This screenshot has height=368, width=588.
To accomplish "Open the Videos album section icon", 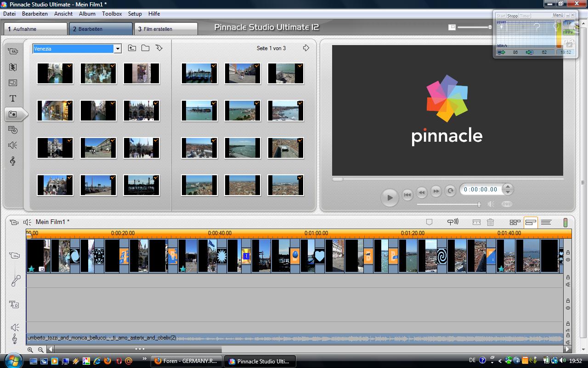I will [x=13, y=51].
